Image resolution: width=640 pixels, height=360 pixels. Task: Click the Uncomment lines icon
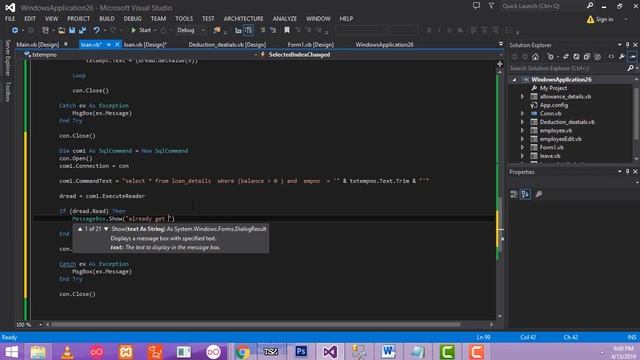click(273, 30)
